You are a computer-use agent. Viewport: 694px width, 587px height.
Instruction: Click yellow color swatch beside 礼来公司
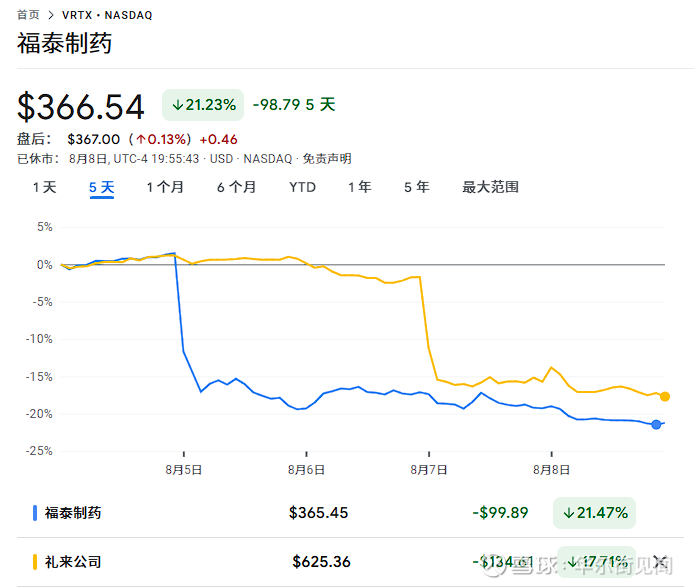pyautogui.click(x=35, y=562)
